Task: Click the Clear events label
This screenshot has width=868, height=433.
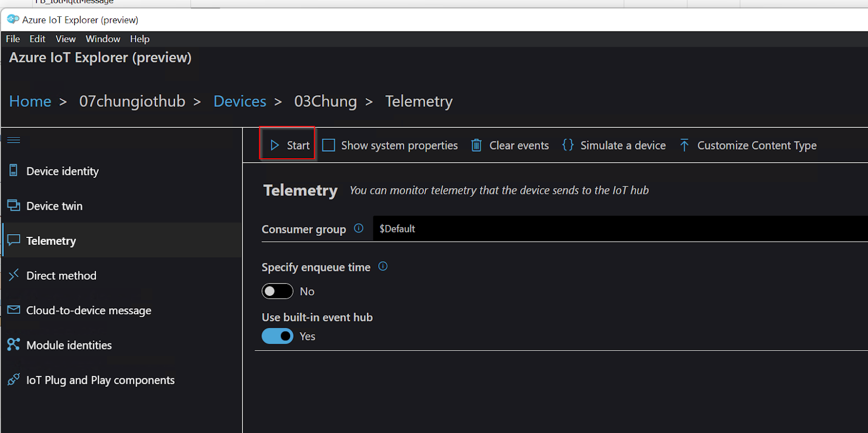Action: 519,145
